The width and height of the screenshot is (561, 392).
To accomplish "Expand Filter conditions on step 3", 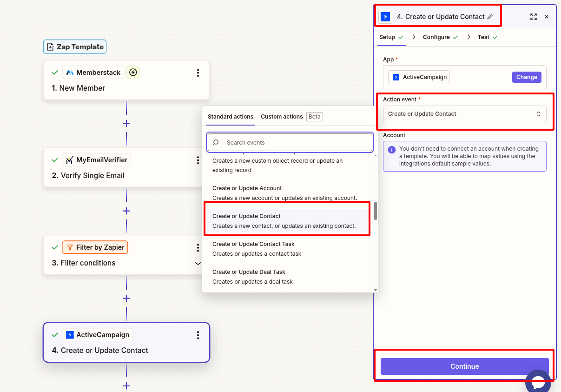I will [x=198, y=263].
